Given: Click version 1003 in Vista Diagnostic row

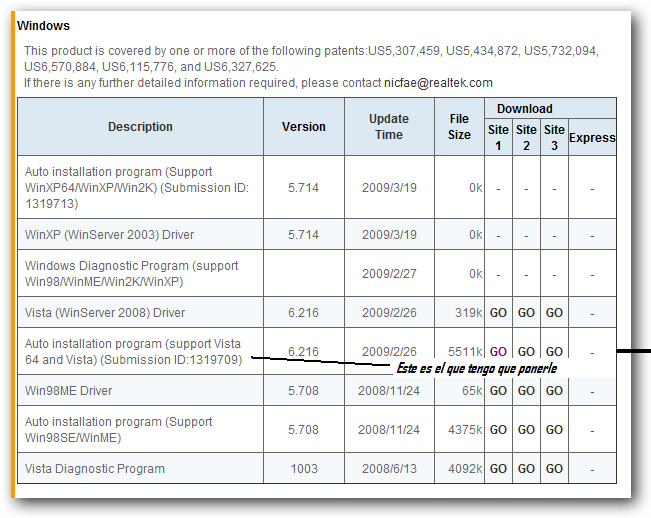Looking at the screenshot, I should (x=304, y=469).
